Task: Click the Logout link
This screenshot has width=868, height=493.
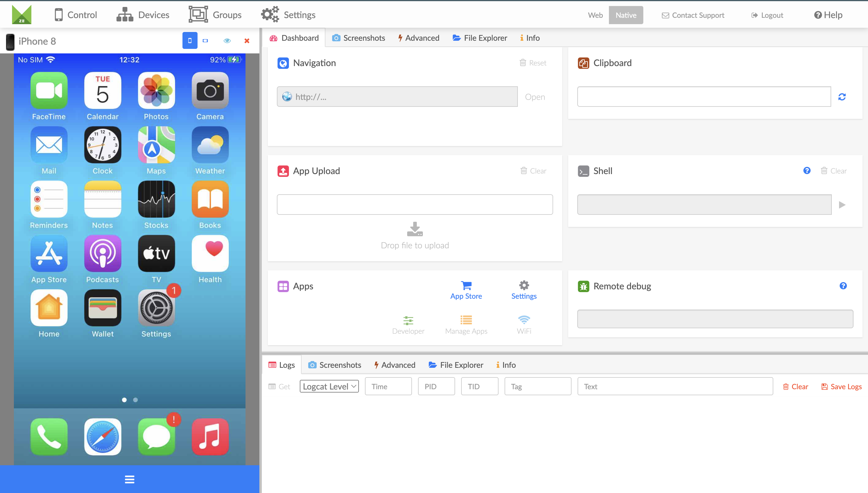Action: point(767,15)
